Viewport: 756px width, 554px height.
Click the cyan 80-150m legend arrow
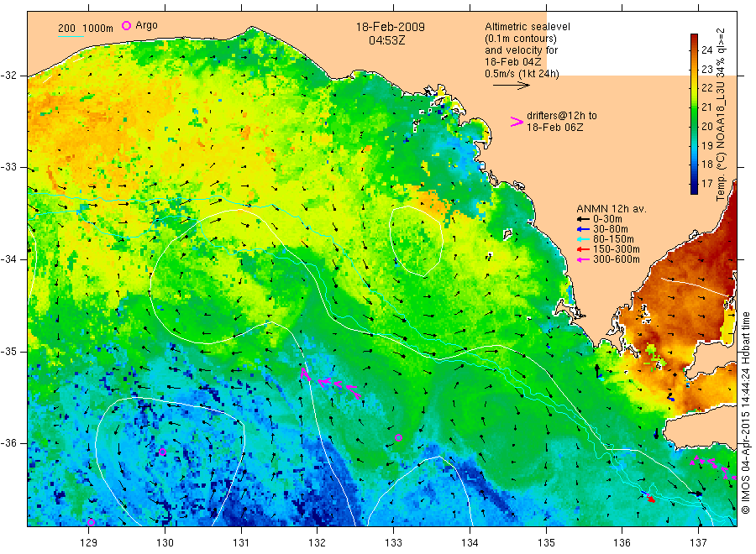(x=584, y=239)
